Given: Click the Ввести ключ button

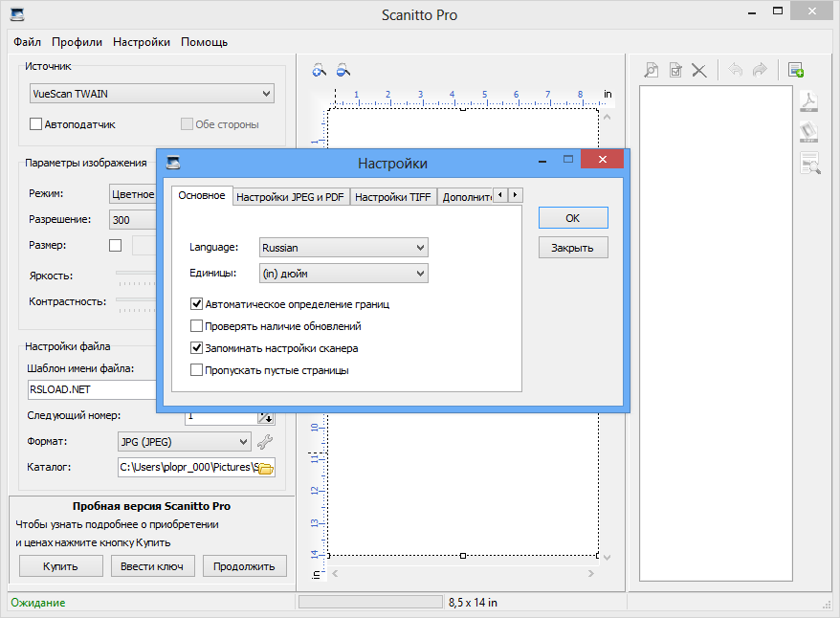Looking at the screenshot, I should point(152,565).
